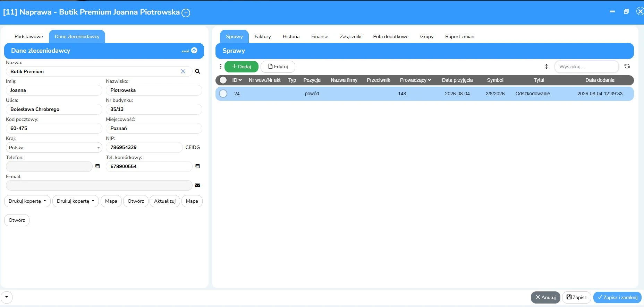
Task: Click the Pozycja cell powód
Action: click(x=312, y=94)
